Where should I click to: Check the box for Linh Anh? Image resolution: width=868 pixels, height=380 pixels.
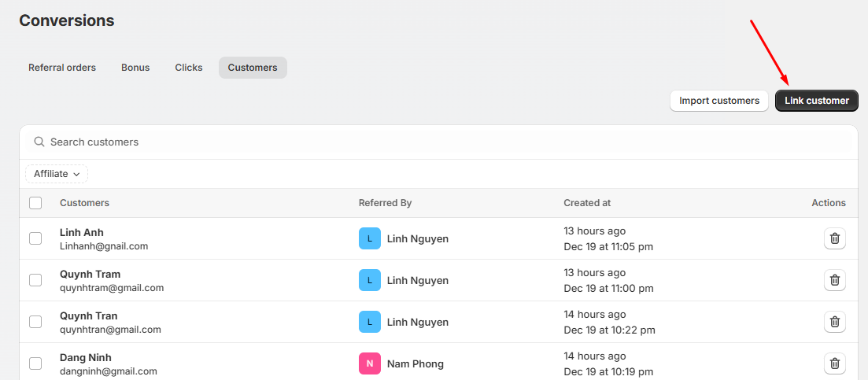tap(35, 238)
